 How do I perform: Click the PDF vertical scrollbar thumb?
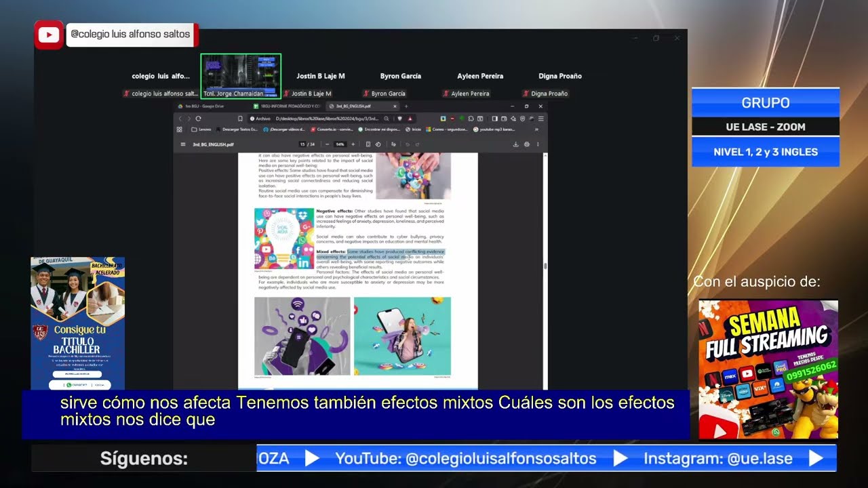[x=545, y=266]
